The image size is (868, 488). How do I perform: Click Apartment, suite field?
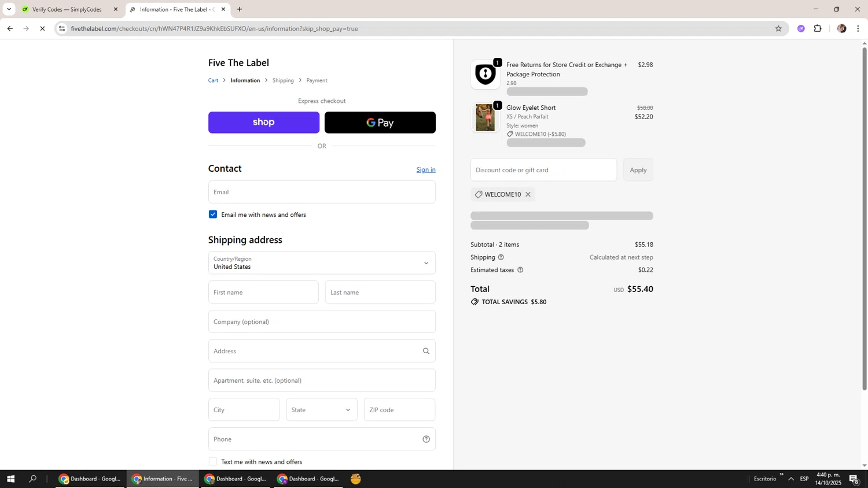point(322,380)
